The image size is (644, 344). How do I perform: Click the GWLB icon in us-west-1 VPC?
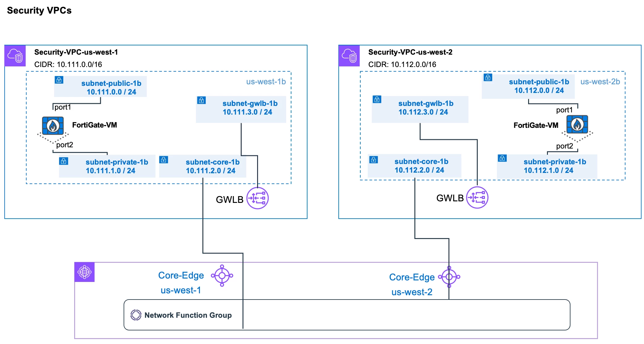click(257, 198)
